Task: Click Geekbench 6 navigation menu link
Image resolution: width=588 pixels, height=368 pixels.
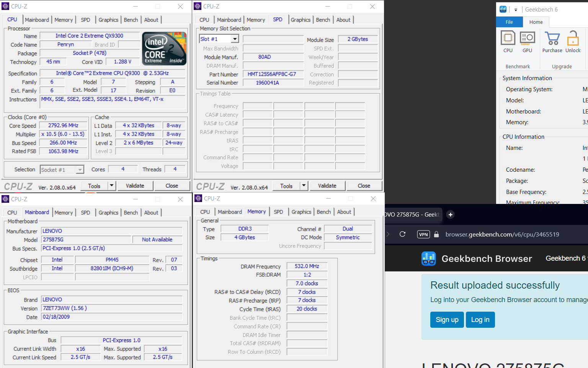Action: 566,258
